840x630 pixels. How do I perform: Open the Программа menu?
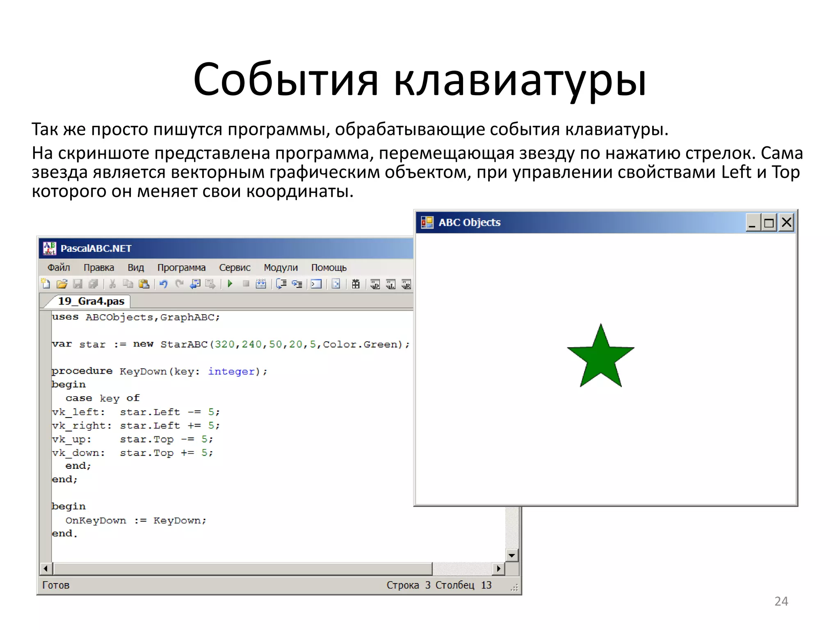(x=181, y=268)
